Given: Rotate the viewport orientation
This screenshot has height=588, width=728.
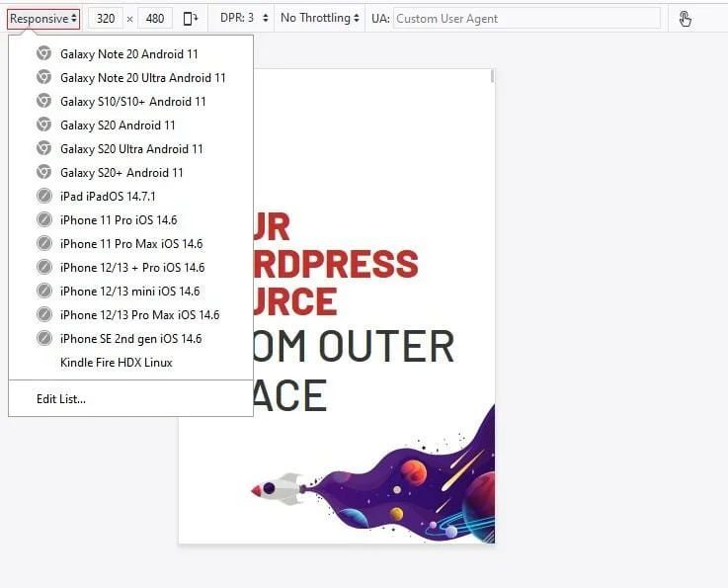Looking at the screenshot, I should pos(191,19).
